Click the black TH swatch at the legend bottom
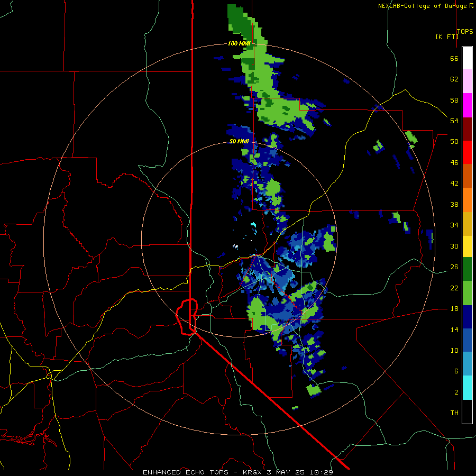The height and width of the screenshot is (476, 476). tap(467, 411)
